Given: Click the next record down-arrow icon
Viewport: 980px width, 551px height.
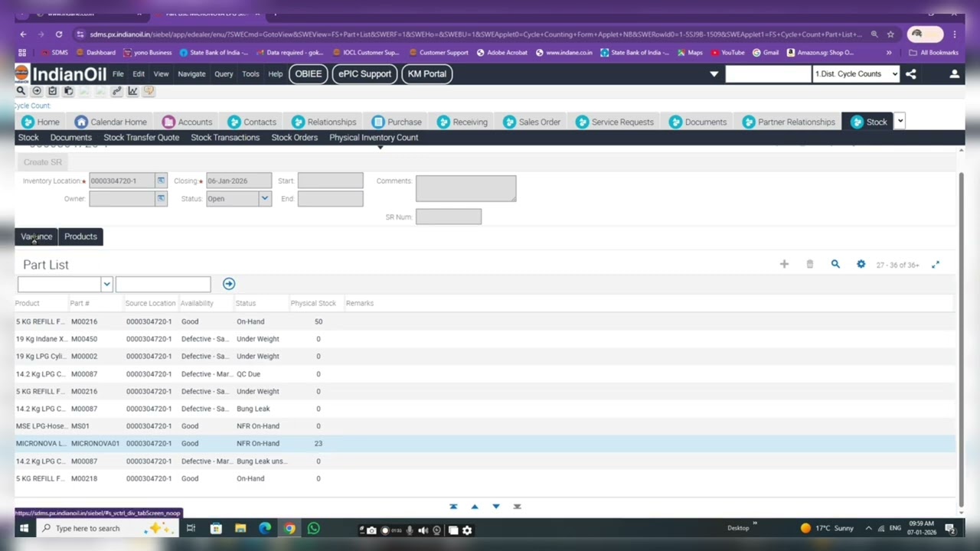Looking at the screenshot, I should (496, 507).
